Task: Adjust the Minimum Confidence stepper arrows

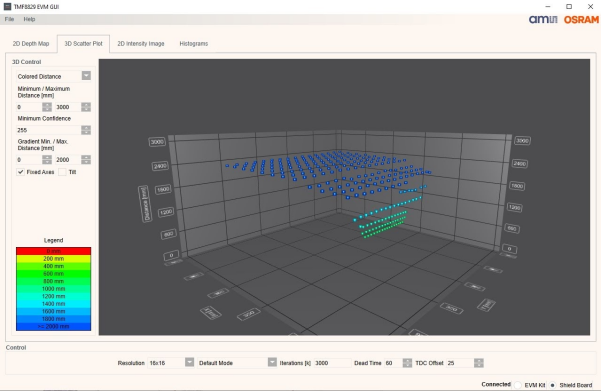Action: pyautogui.click(x=86, y=130)
